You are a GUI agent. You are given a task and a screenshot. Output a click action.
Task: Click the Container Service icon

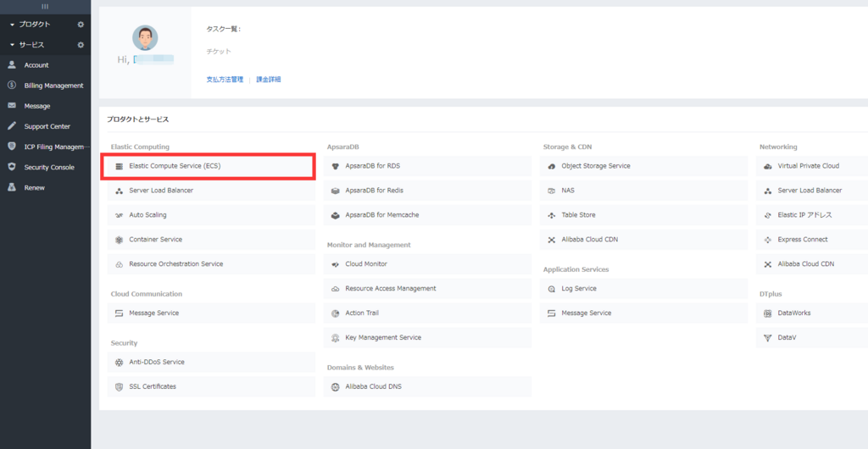pos(119,240)
